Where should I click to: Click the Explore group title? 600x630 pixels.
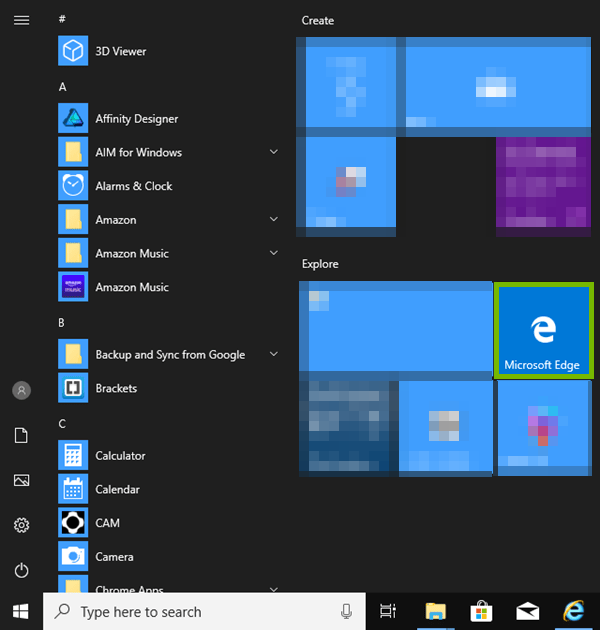[x=320, y=264]
